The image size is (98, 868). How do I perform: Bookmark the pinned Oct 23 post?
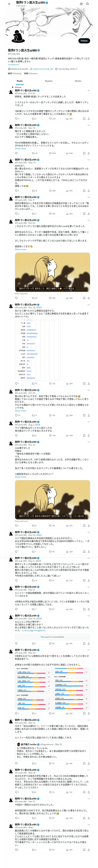pyautogui.click(x=84, y=119)
